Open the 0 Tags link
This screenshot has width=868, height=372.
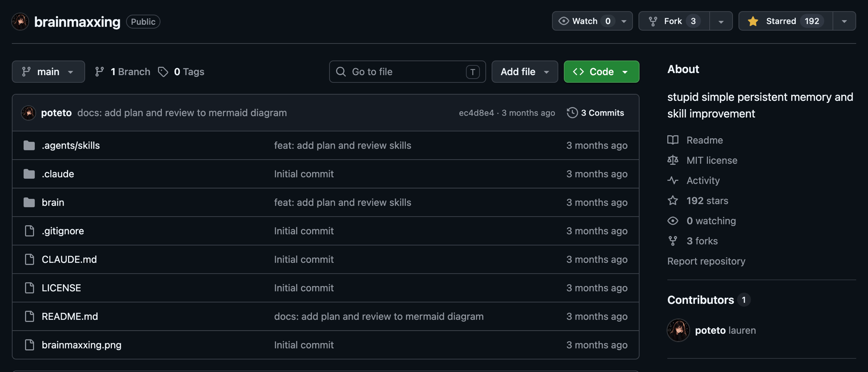coord(181,72)
